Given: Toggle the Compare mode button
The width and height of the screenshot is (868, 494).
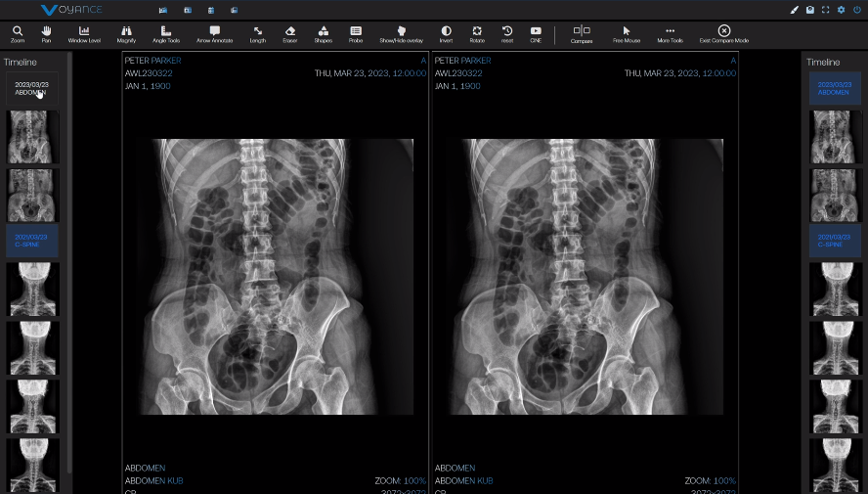Looking at the screenshot, I should [582, 34].
